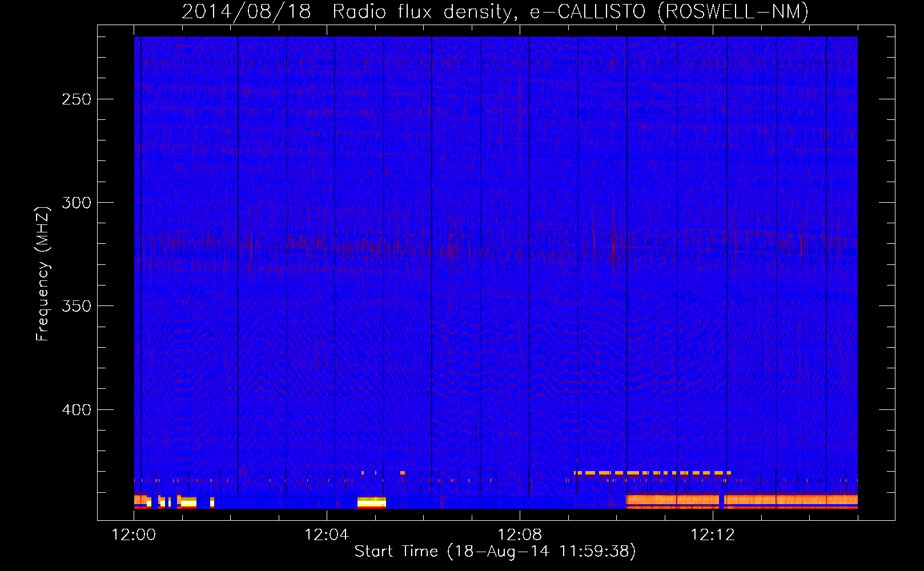Image resolution: width=924 pixels, height=571 pixels.
Task: Click the date '2014/08/18' in the title
Action: click(x=246, y=11)
